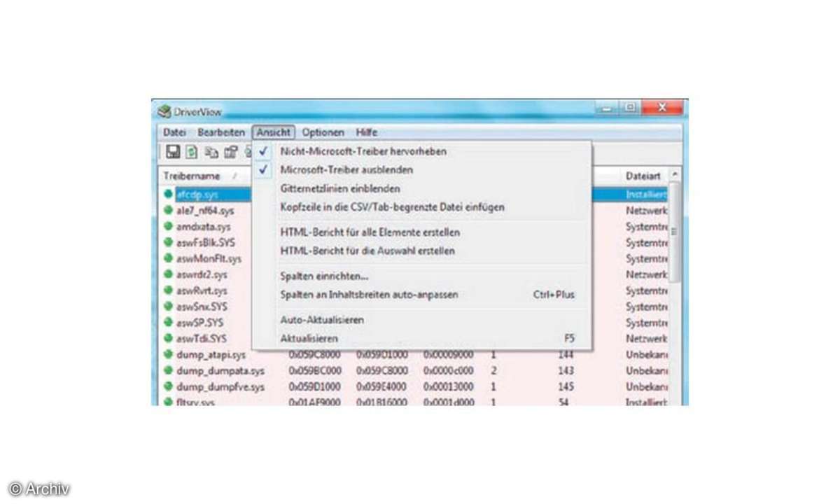This screenshot has width=840, height=504.
Task: Click the Refresh toolbar icon
Action: pyautogui.click(x=192, y=152)
